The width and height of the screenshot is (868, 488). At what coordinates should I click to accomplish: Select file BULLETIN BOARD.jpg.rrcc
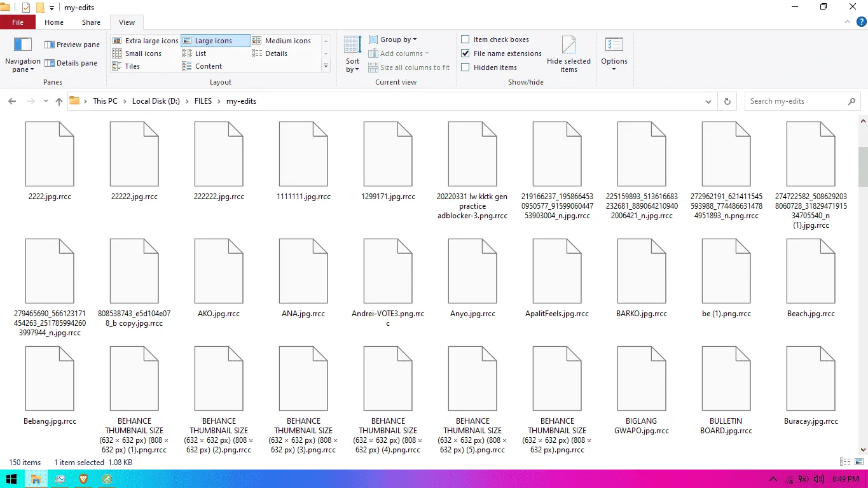pyautogui.click(x=726, y=391)
